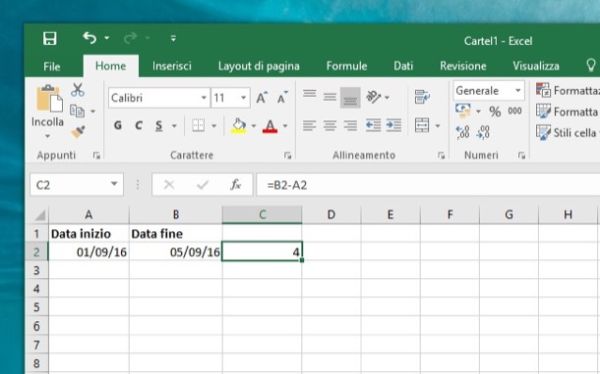Click the Name Box showing C2
The image size is (600, 374).
77,185
